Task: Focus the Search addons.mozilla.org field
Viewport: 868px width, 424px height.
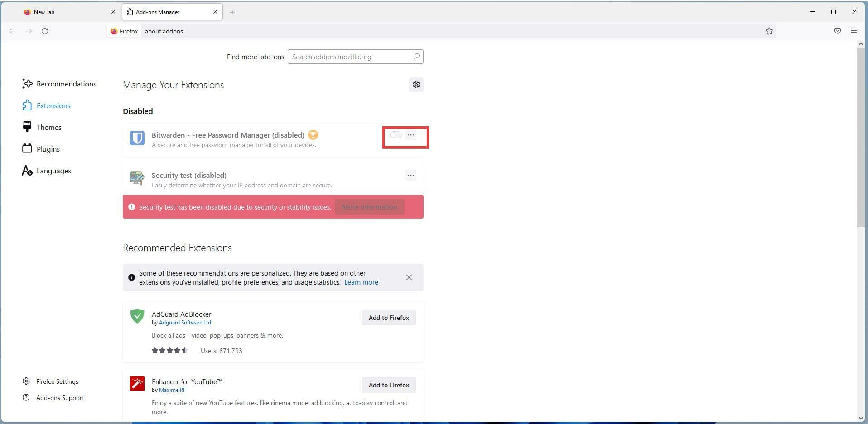Action: pos(355,57)
